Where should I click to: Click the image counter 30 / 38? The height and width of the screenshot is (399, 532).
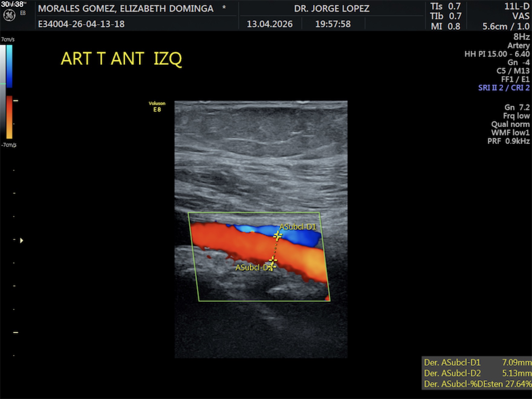tap(12, 4)
